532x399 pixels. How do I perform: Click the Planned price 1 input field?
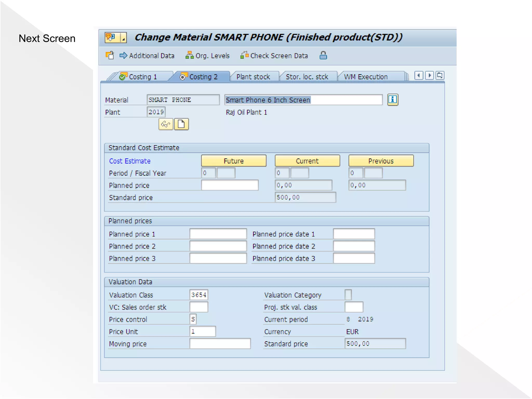(x=218, y=234)
